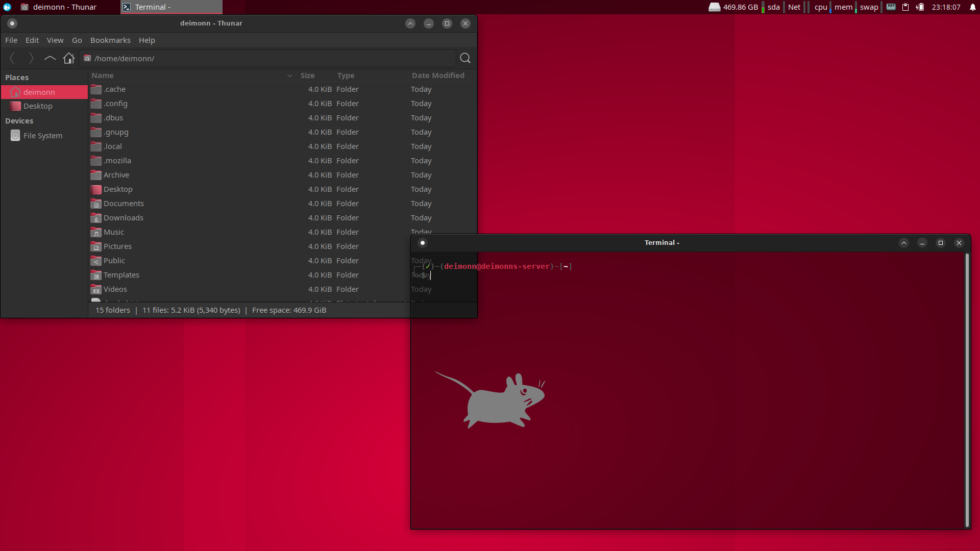Click the Home folder toolbar icon
This screenshot has width=980, height=551.
point(69,58)
